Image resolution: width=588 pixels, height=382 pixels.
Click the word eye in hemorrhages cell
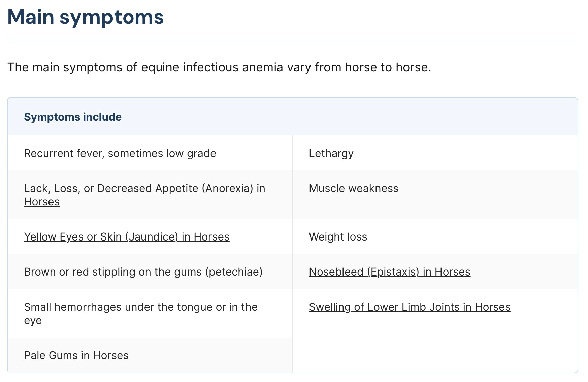coord(33,320)
